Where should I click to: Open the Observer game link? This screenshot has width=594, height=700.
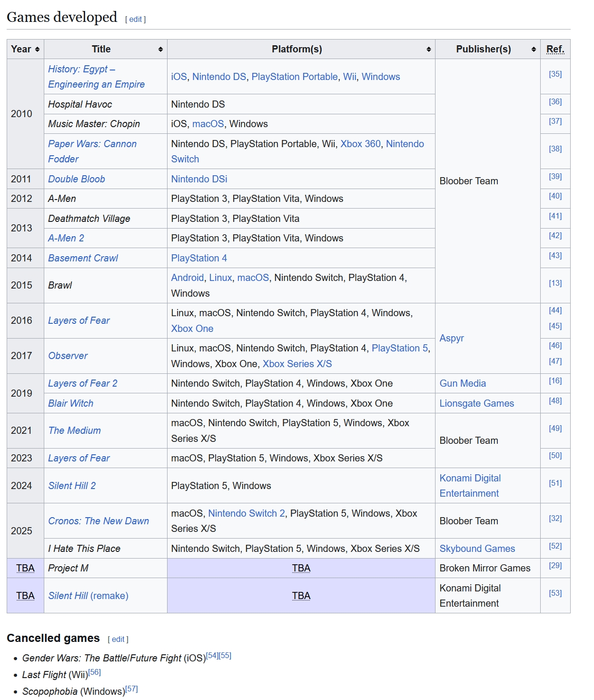coord(68,356)
